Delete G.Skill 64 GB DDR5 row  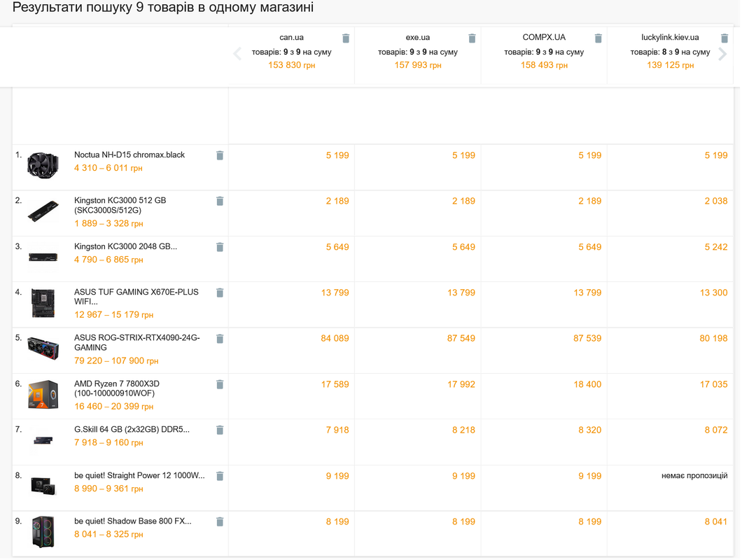click(220, 430)
